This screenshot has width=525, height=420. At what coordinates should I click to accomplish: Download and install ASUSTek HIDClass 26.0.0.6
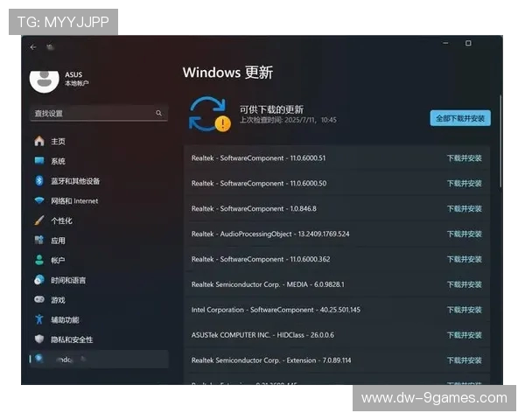464,335
